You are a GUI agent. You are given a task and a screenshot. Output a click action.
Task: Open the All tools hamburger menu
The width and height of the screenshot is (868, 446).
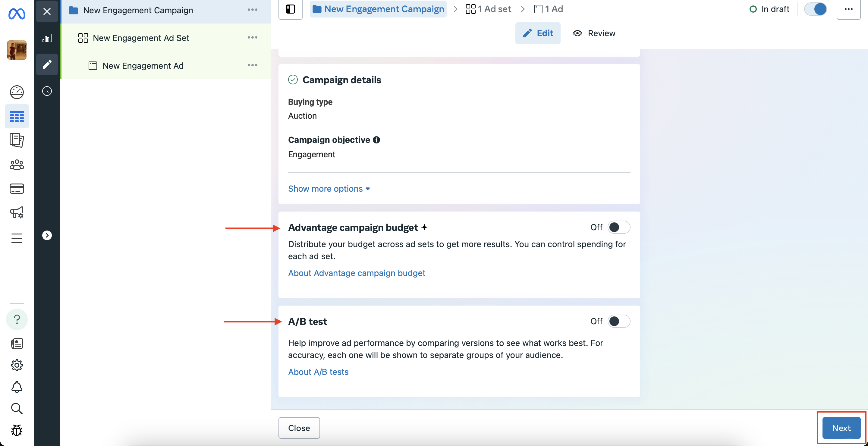17,238
